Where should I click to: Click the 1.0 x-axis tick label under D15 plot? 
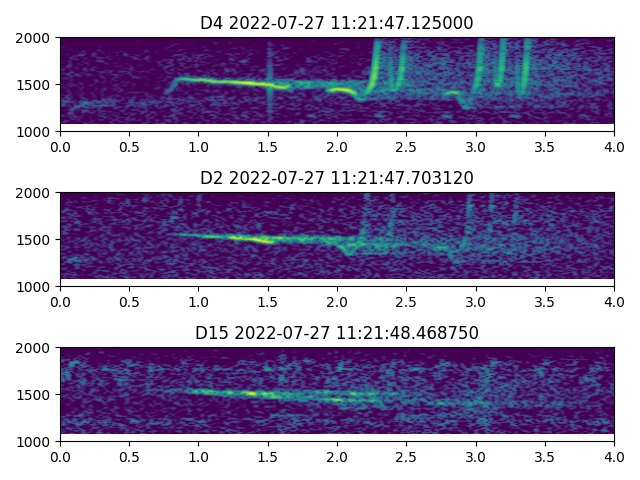(198, 456)
